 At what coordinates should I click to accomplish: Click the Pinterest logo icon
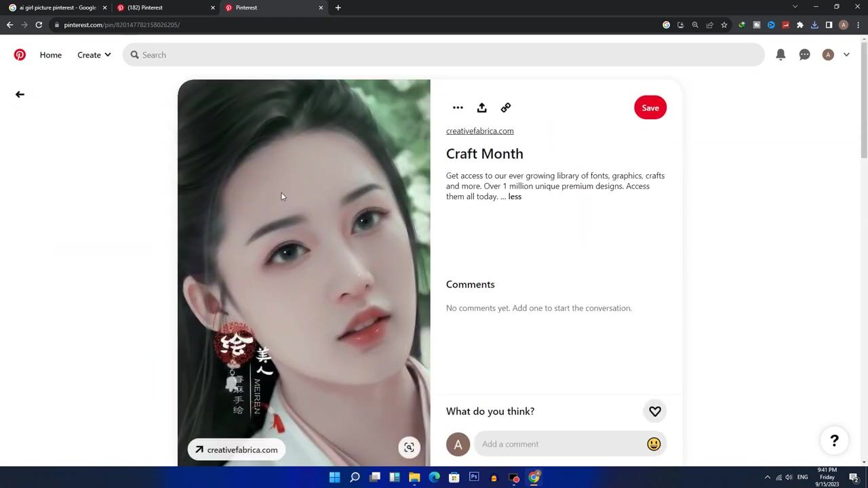(20, 55)
